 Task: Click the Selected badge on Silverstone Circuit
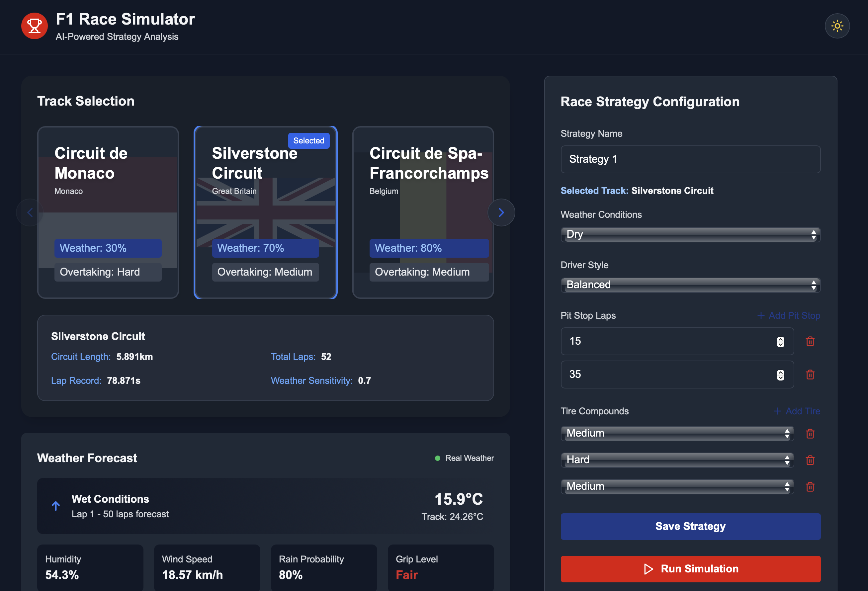point(308,140)
